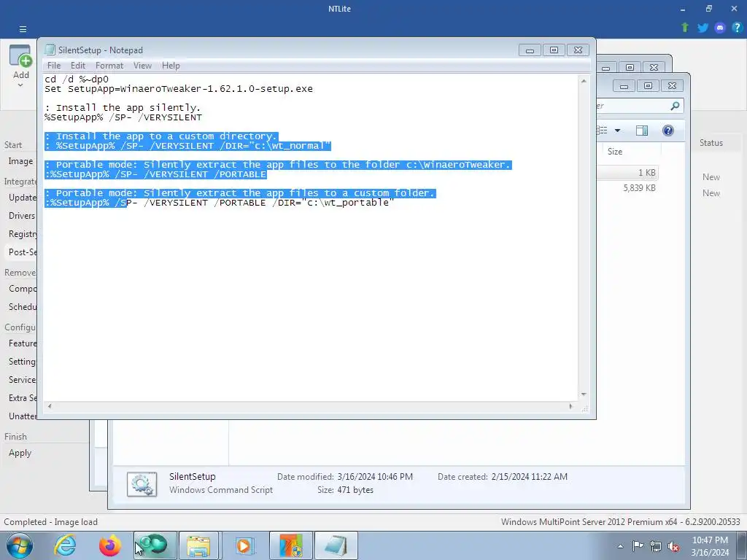
Task: Switch to the NTLite taskbar button
Action: 155,545
